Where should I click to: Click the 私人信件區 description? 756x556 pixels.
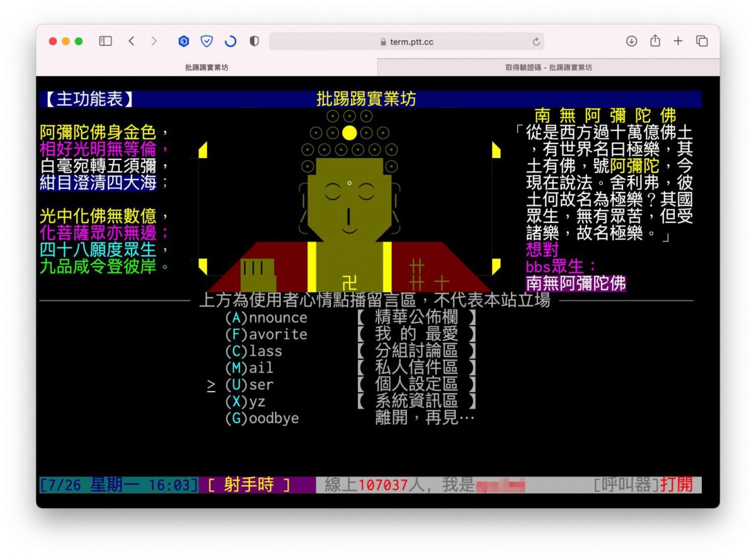click(416, 368)
